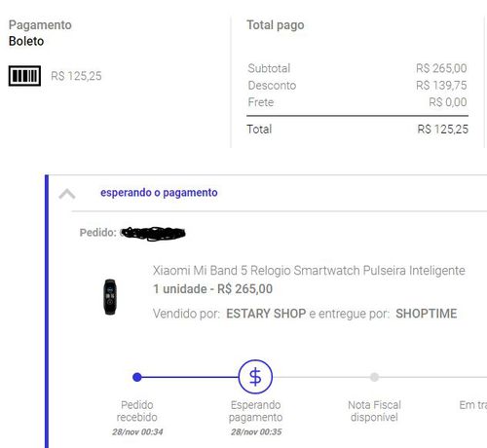Click the dollar sign payment step icon

click(255, 377)
